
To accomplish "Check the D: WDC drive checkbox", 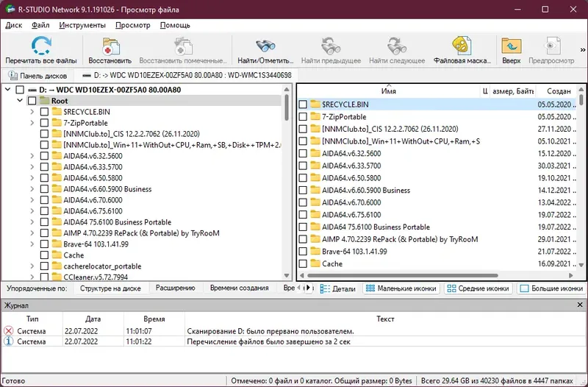I will point(20,90).
